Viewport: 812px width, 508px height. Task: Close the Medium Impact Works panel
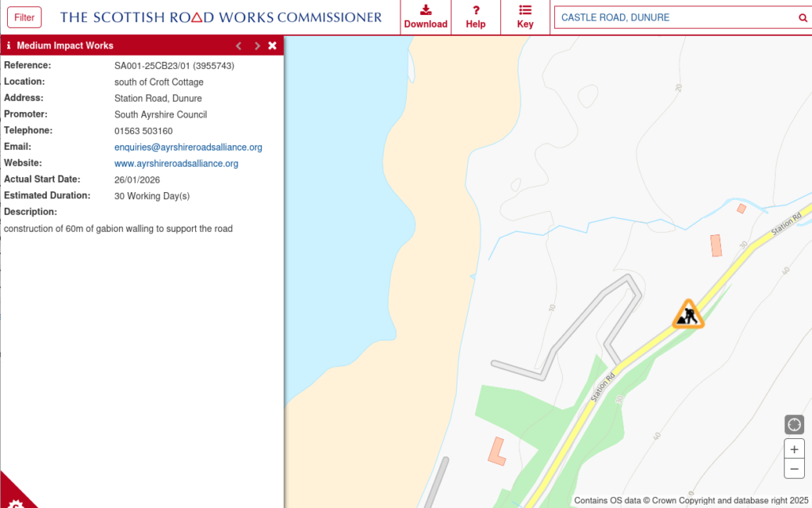[x=273, y=46]
